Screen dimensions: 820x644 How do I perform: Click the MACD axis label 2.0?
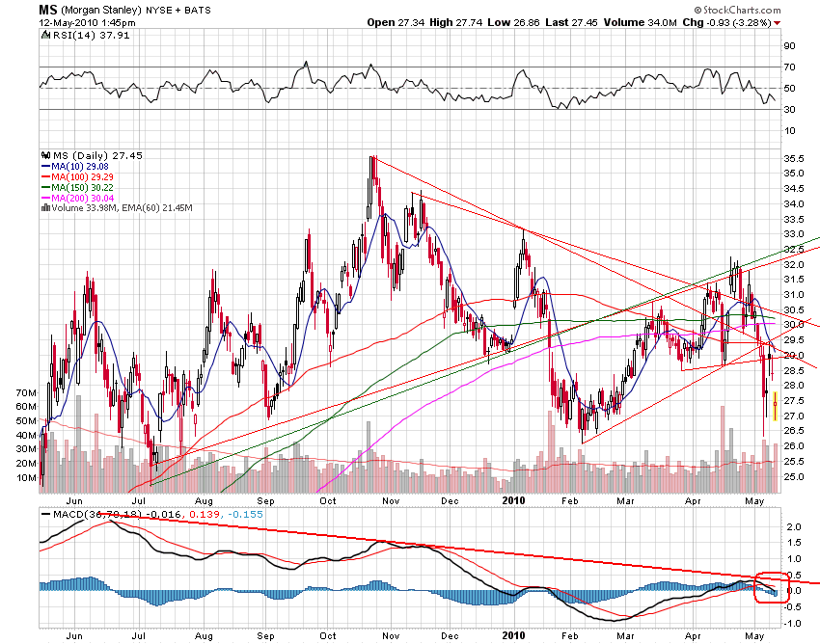pyautogui.click(x=794, y=527)
